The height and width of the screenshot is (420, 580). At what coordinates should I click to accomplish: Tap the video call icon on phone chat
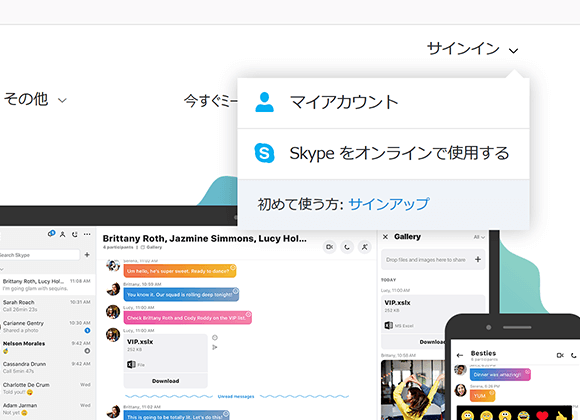coord(560,355)
